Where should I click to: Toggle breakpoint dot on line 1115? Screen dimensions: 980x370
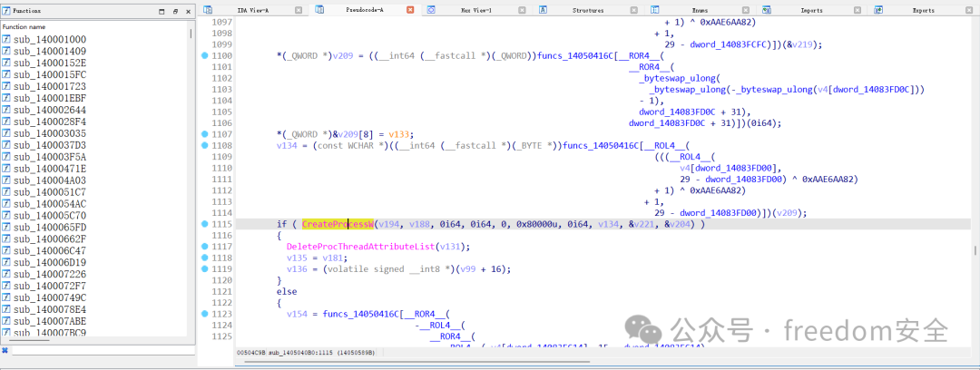click(204, 224)
